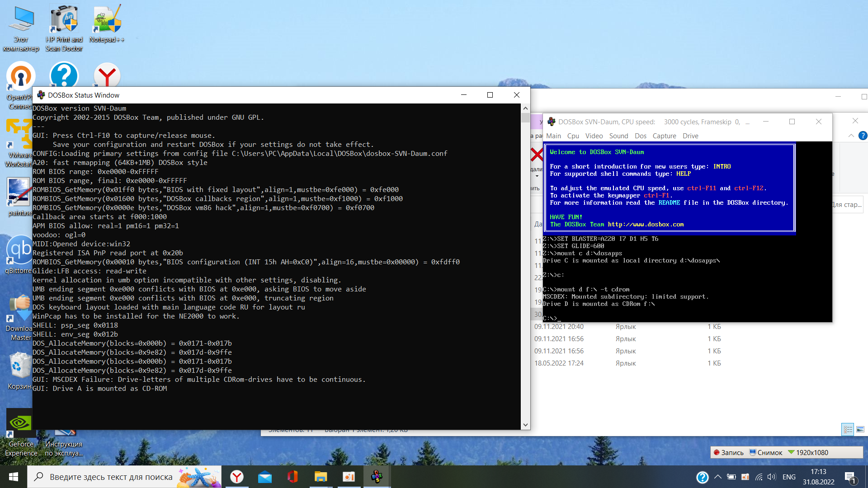Image resolution: width=868 pixels, height=488 pixels.
Task: Open the Capture menu in DOSBox
Action: click(664, 136)
